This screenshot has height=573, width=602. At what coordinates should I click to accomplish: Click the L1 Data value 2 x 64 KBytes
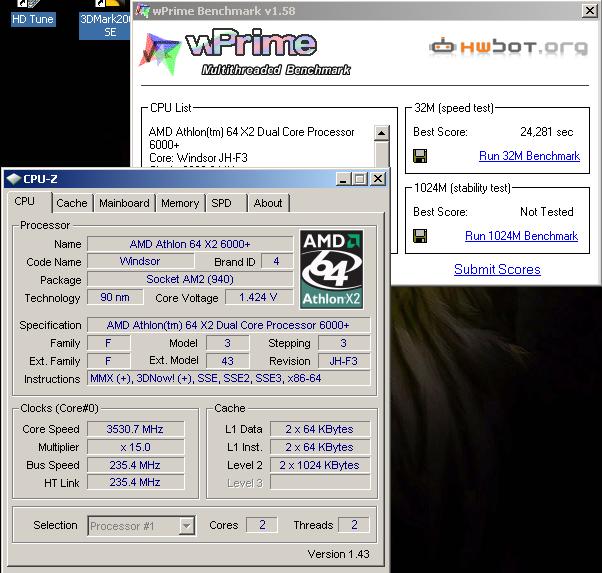pyautogui.click(x=320, y=429)
